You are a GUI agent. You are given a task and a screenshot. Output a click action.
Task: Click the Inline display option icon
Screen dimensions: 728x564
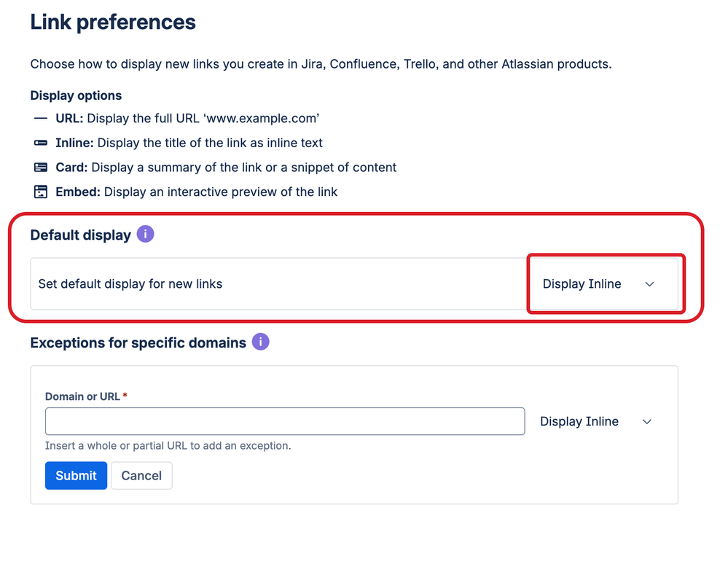point(41,143)
